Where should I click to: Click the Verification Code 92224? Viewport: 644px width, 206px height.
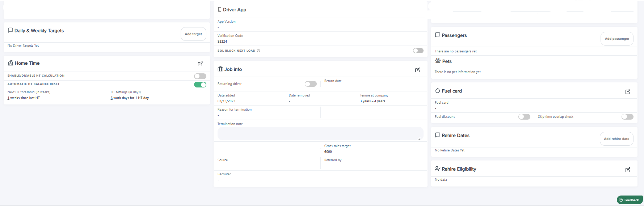click(222, 42)
